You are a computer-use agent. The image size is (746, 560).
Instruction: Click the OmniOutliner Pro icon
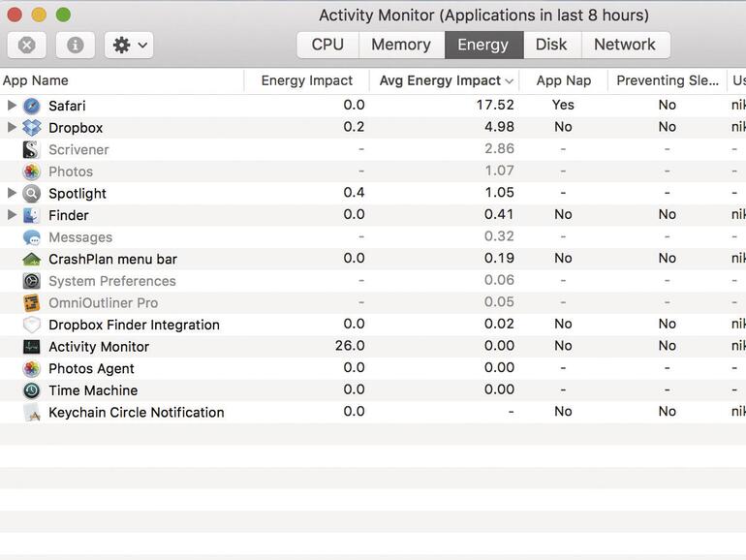tap(32, 302)
